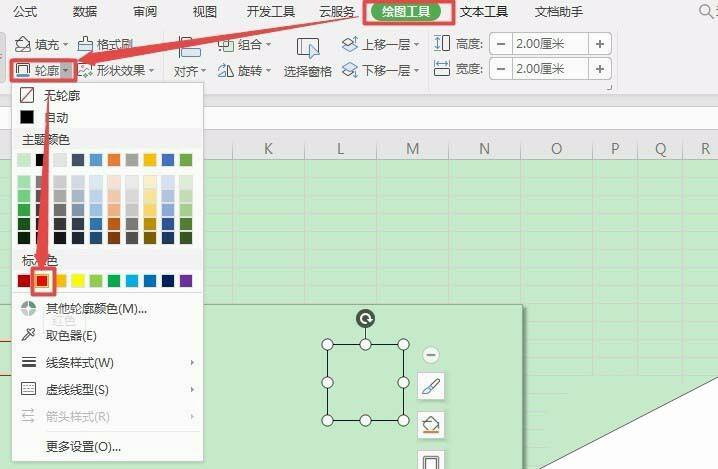
Task: Select the dark red standard color
Action: pos(24,281)
